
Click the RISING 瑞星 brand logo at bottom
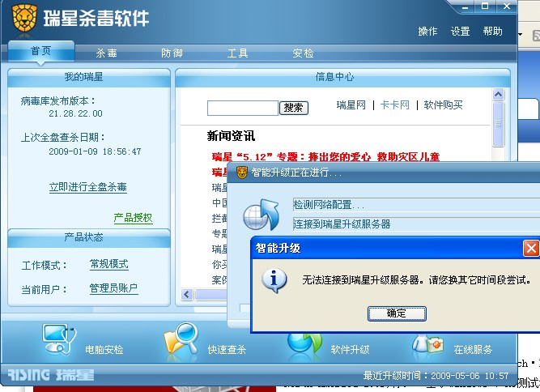[x=51, y=375]
